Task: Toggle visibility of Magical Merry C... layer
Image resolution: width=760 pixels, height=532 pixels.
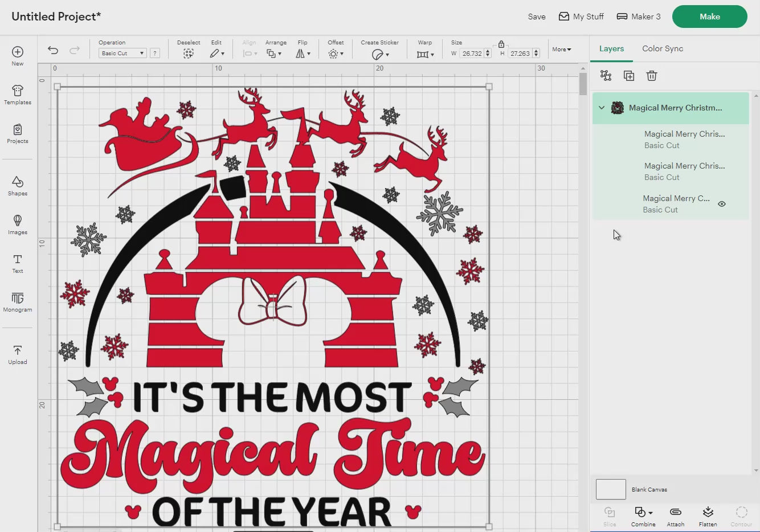Action: click(x=722, y=204)
